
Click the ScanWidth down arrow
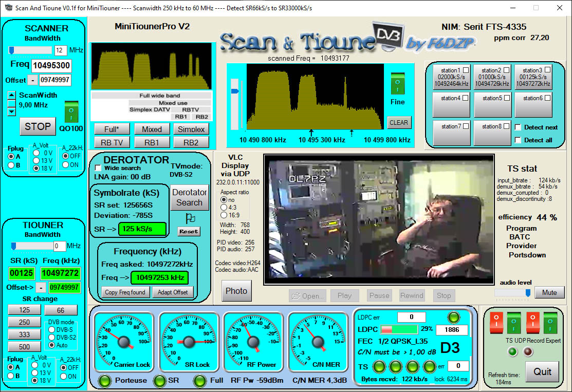point(12,111)
